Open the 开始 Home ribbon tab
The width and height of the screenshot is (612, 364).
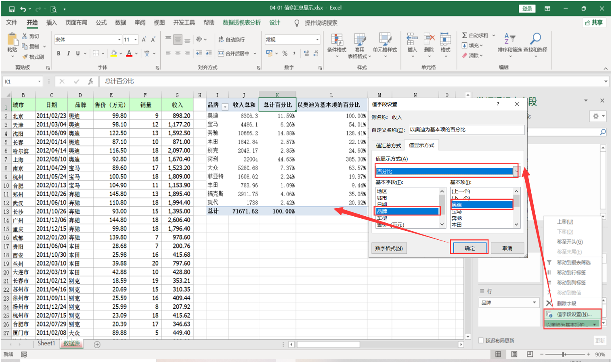click(x=32, y=23)
